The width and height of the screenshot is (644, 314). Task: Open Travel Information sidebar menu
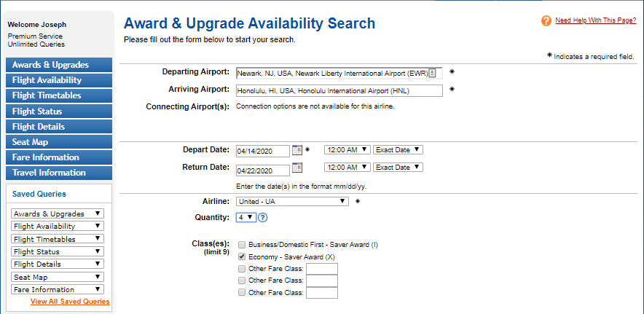pyautogui.click(x=59, y=173)
